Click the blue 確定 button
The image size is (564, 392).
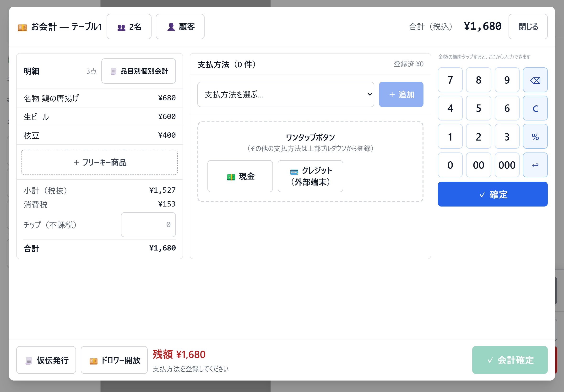pyautogui.click(x=493, y=194)
